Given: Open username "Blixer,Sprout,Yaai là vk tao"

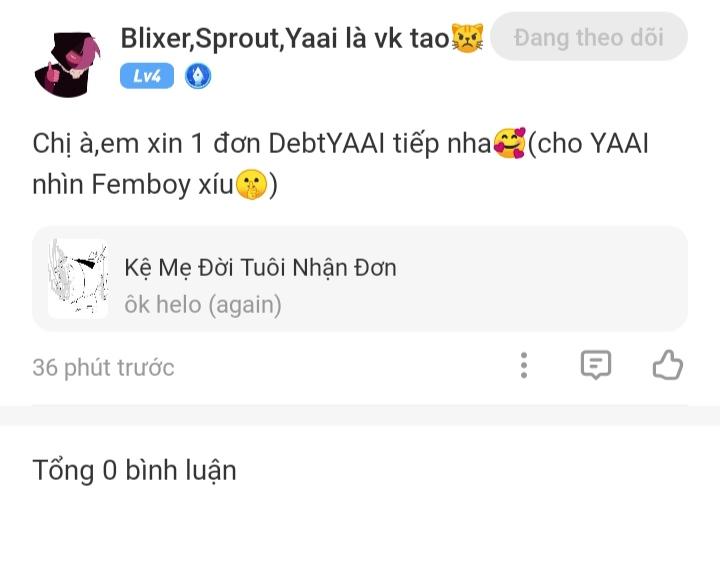Looking at the screenshot, I should tap(285, 38).
